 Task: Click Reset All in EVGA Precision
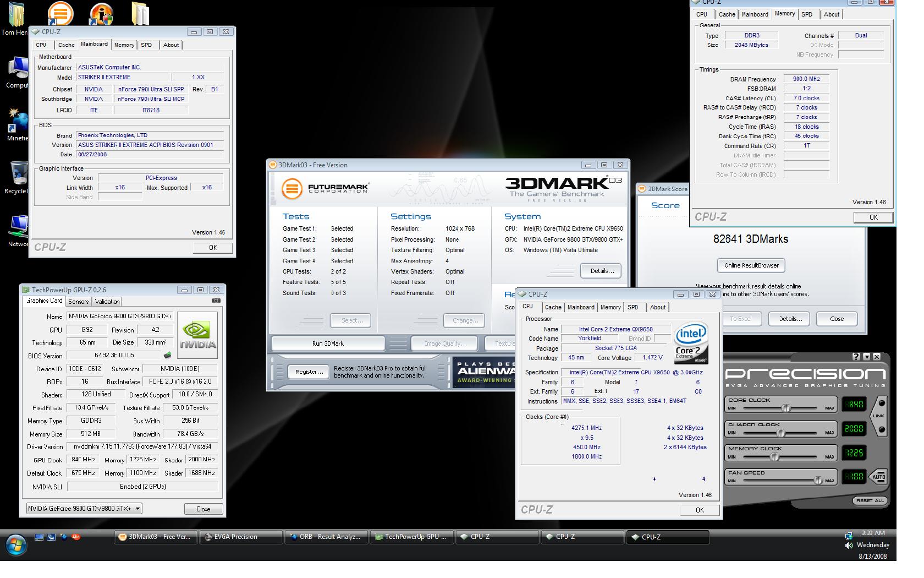coord(870,500)
